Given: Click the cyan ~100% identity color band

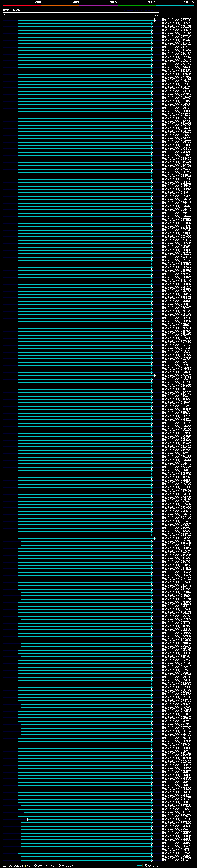Looking at the screenshot, I should (175, 6).
